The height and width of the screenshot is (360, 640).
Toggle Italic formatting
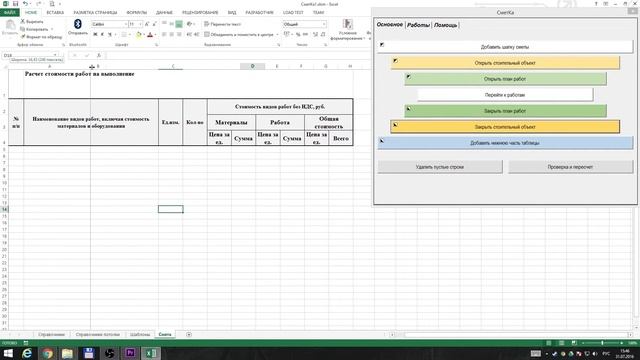tap(102, 35)
